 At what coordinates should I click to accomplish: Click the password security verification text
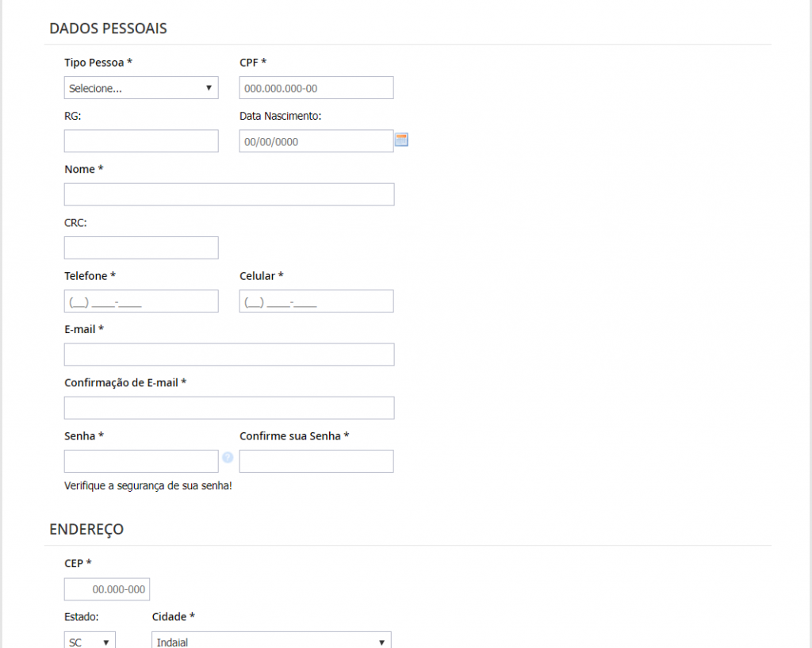(148, 485)
